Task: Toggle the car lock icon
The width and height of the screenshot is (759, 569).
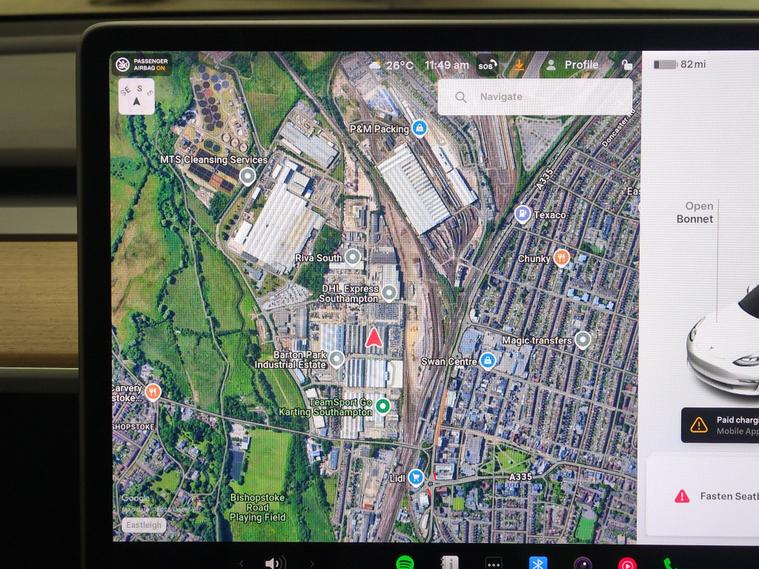Action: [x=627, y=65]
